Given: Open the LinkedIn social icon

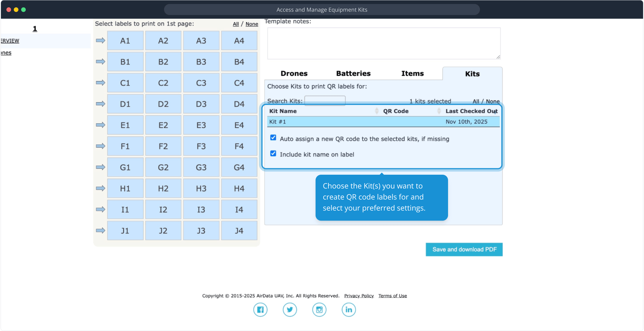Looking at the screenshot, I should [349, 310].
